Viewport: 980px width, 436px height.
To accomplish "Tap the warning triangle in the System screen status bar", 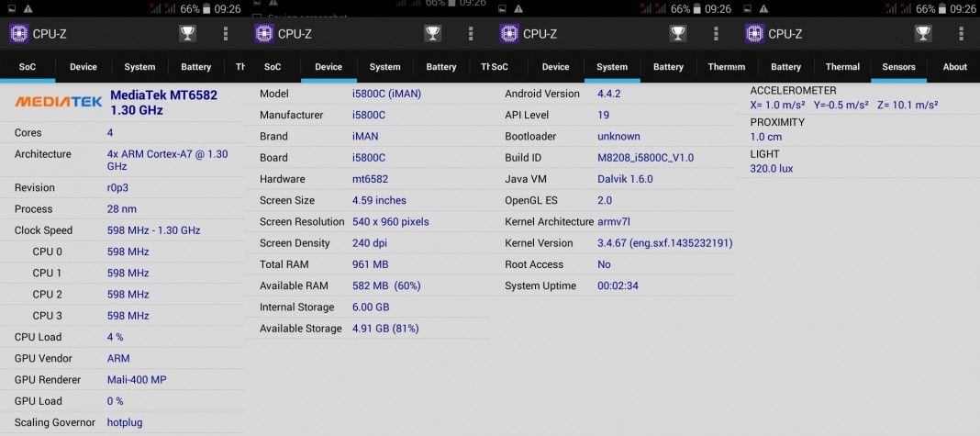I will point(518,9).
